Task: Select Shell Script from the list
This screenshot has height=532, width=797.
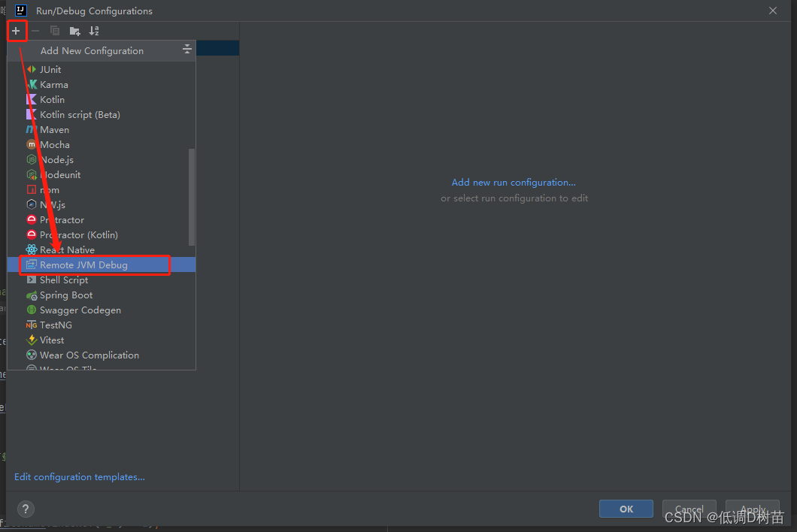Action: (102, 280)
